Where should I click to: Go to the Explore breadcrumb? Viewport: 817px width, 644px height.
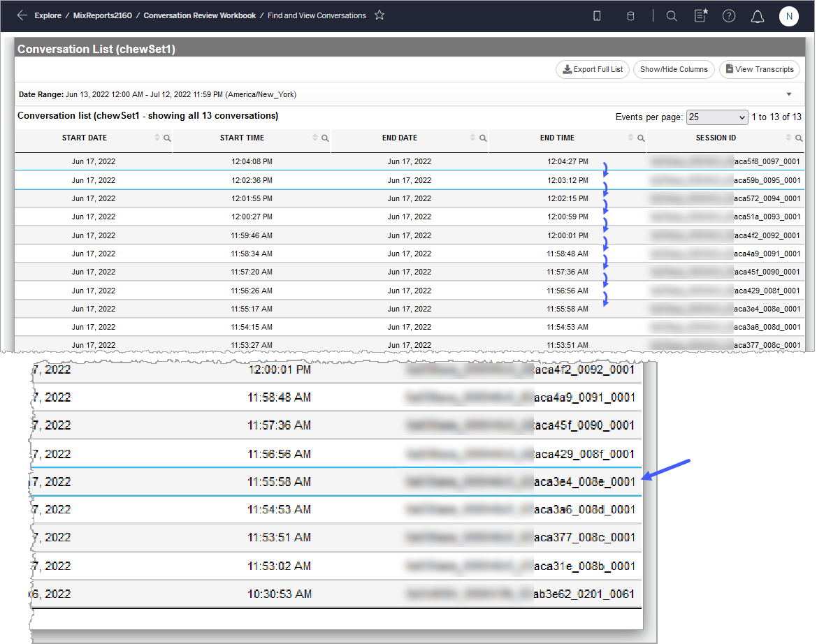pyautogui.click(x=48, y=15)
